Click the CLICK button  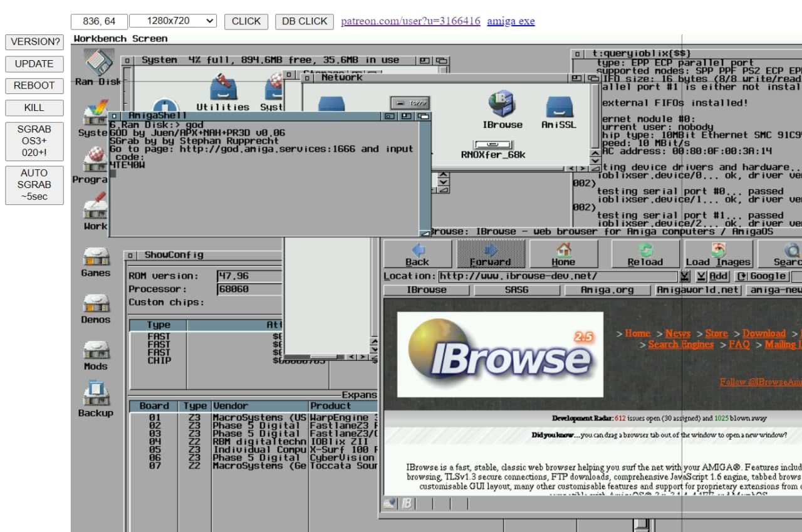click(246, 21)
